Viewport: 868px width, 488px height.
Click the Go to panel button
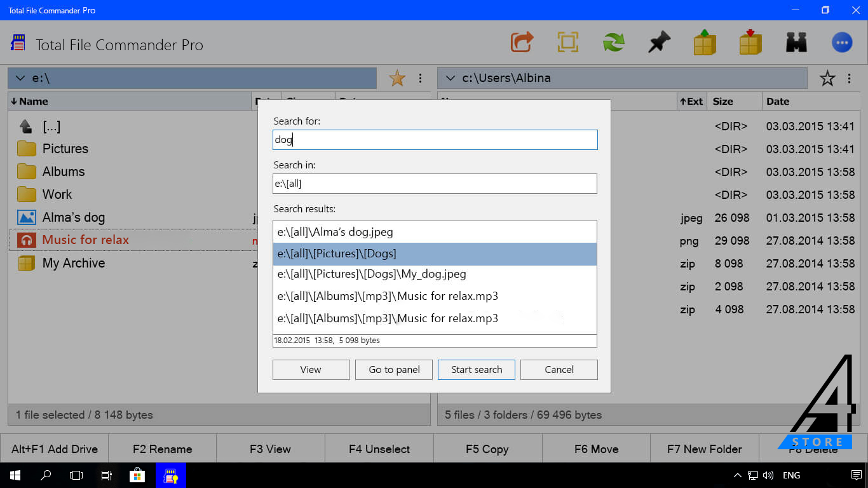[x=394, y=370]
